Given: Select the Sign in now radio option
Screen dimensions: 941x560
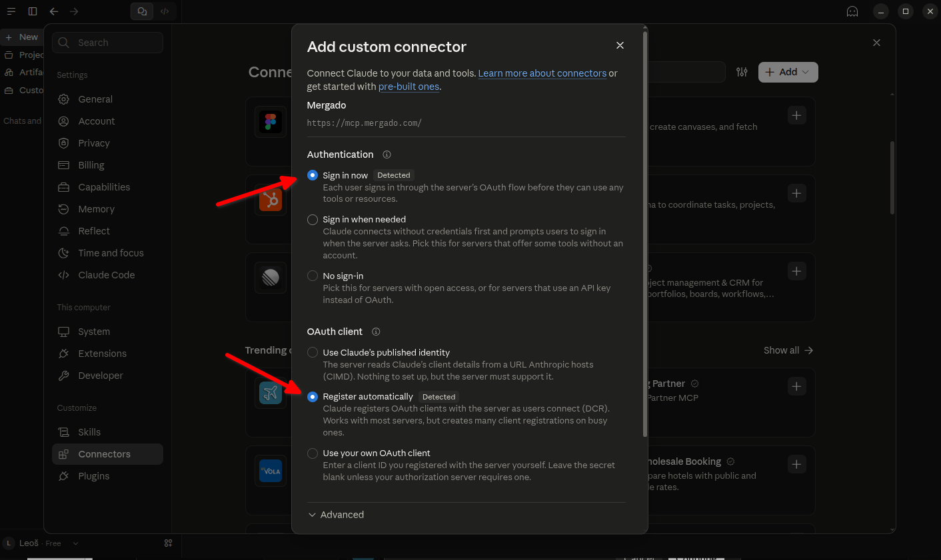Looking at the screenshot, I should (x=313, y=175).
